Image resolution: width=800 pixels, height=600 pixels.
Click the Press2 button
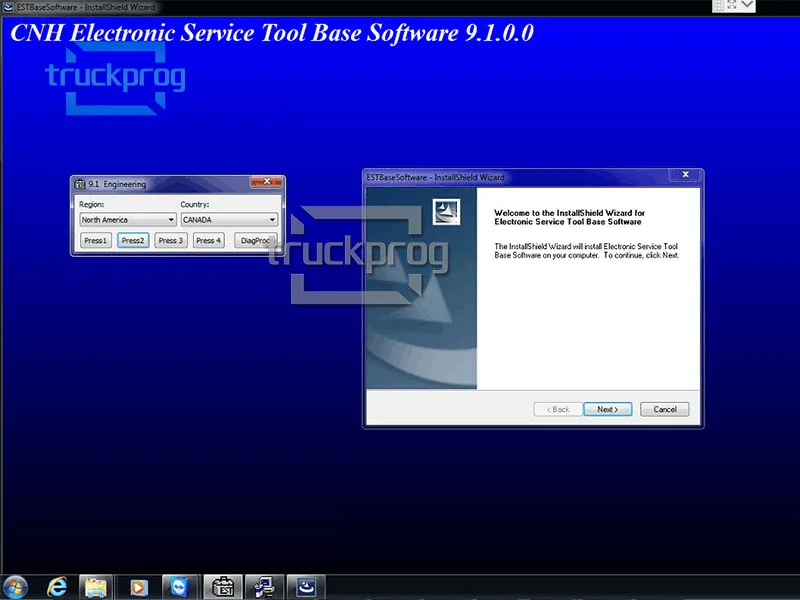click(133, 240)
